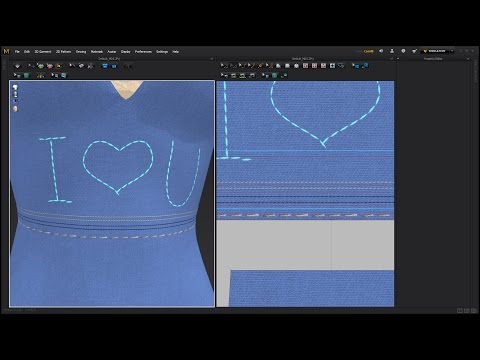Click the undock button of the 2D window
The width and height of the screenshot is (480, 360).
click(x=391, y=59)
